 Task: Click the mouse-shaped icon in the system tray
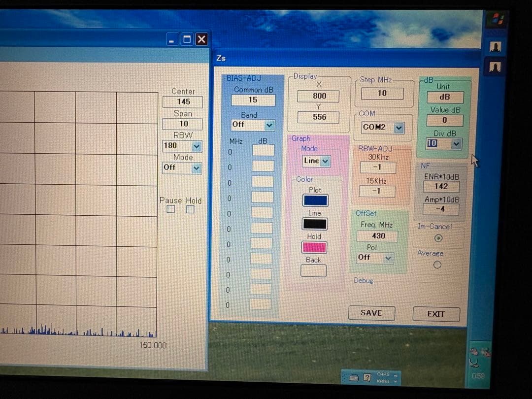[x=474, y=363]
